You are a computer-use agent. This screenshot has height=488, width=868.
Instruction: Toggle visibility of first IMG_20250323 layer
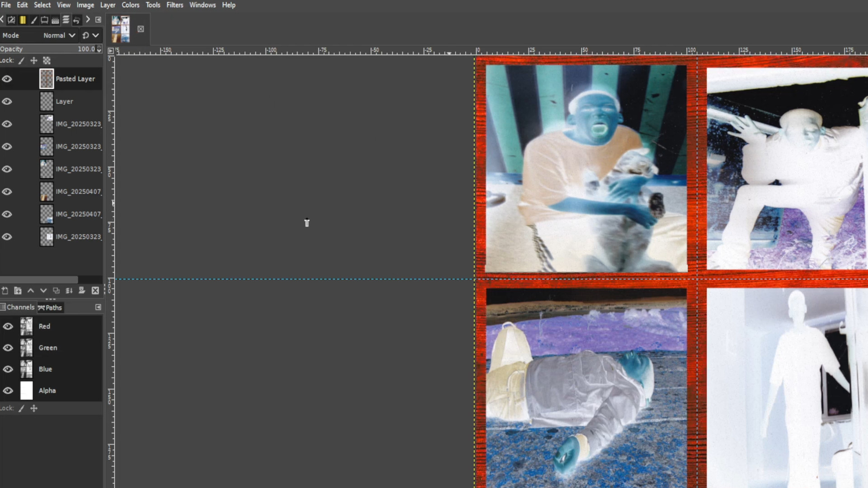7,124
